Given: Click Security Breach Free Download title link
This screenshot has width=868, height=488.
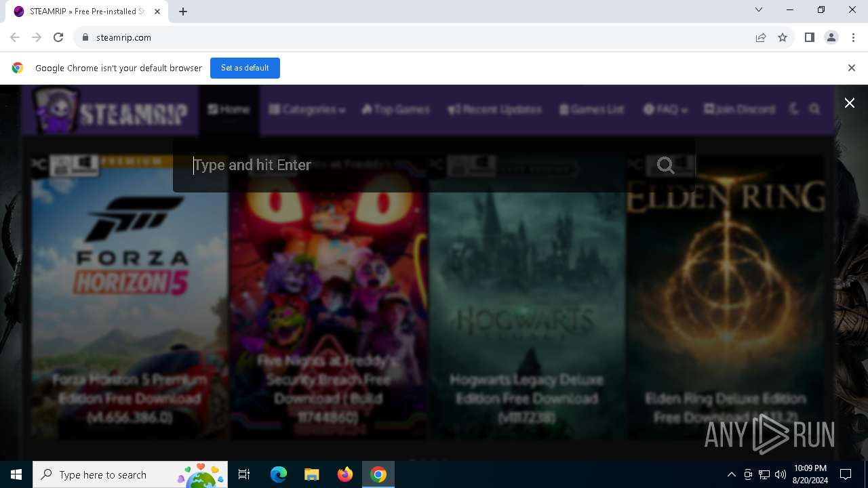Looking at the screenshot, I should pyautogui.click(x=328, y=389).
